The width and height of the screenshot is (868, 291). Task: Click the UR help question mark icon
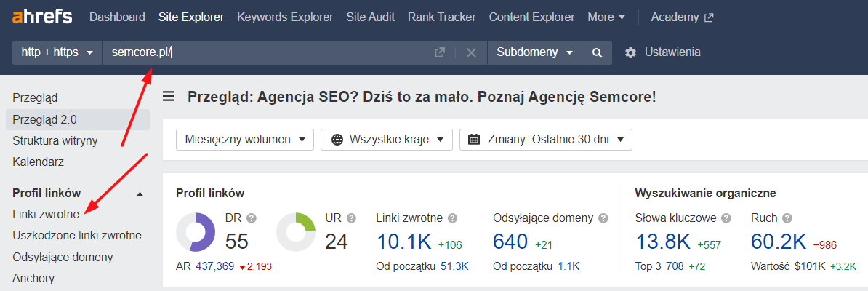click(351, 218)
